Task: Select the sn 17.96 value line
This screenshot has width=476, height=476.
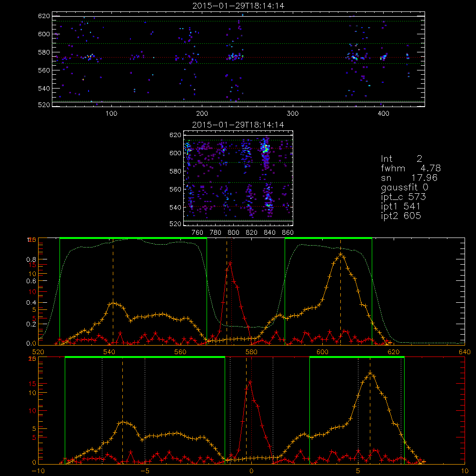Action: click(409, 178)
